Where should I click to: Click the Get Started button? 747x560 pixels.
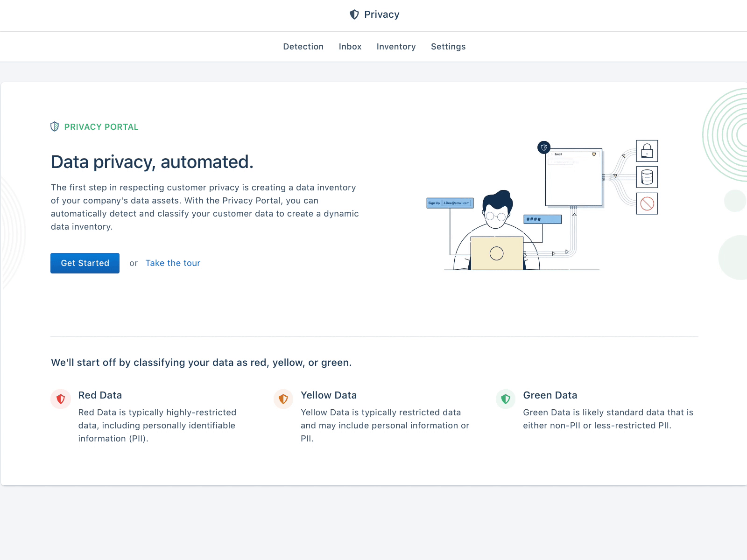(x=85, y=263)
